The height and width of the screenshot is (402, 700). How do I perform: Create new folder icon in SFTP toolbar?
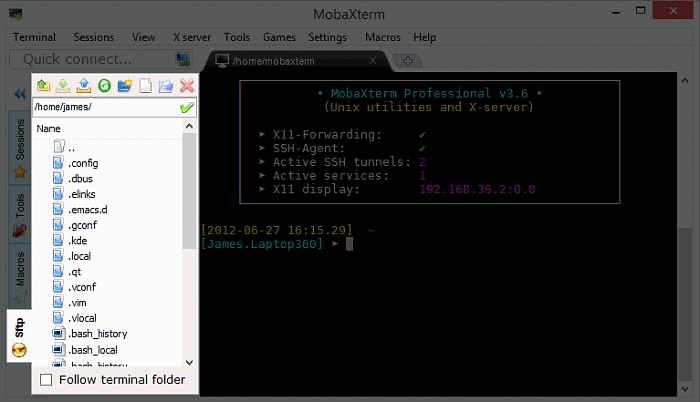125,85
